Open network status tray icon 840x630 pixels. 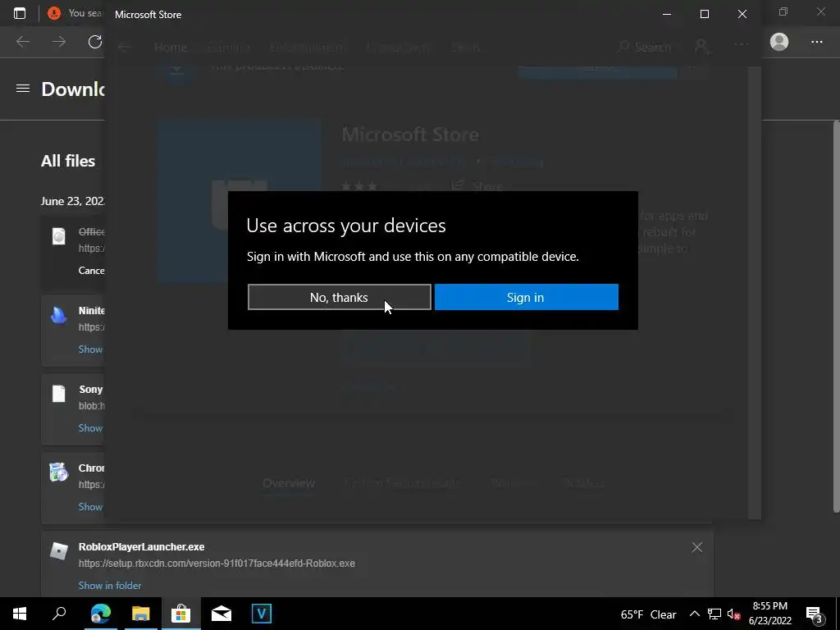click(714, 614)
